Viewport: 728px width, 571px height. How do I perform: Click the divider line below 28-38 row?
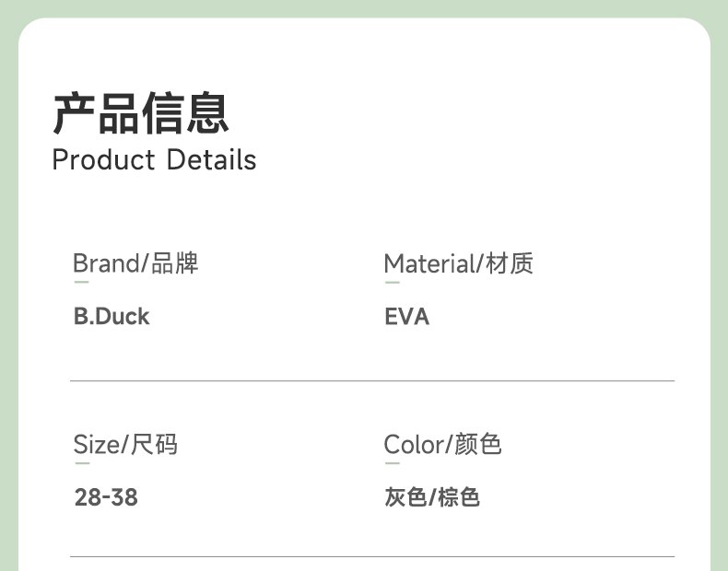point(372,556)
